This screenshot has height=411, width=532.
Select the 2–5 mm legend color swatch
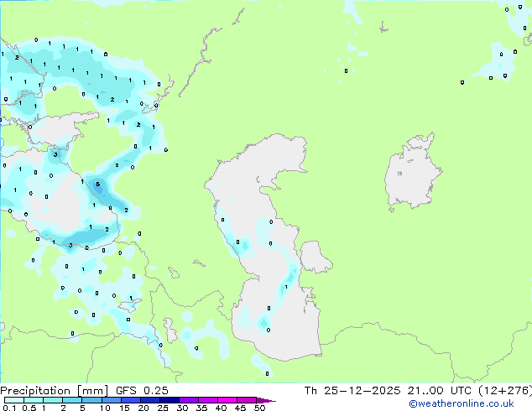(72, 400)
